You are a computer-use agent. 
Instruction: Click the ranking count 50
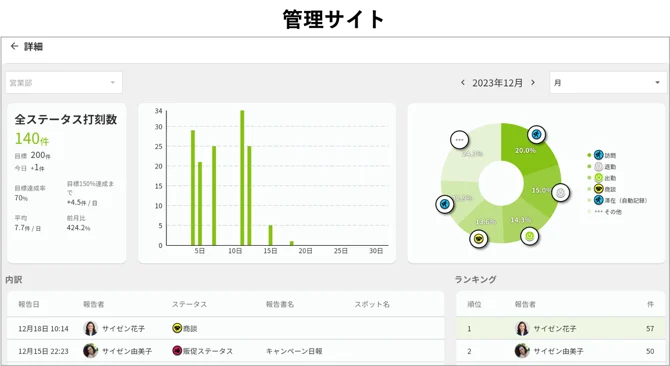(x=650, y=351)
